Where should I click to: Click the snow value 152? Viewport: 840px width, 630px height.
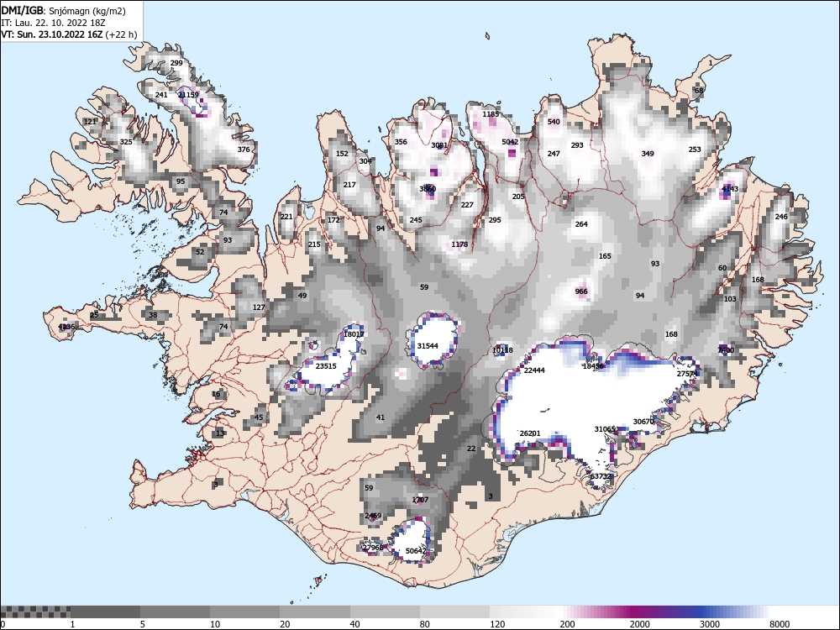coord(342,153)
